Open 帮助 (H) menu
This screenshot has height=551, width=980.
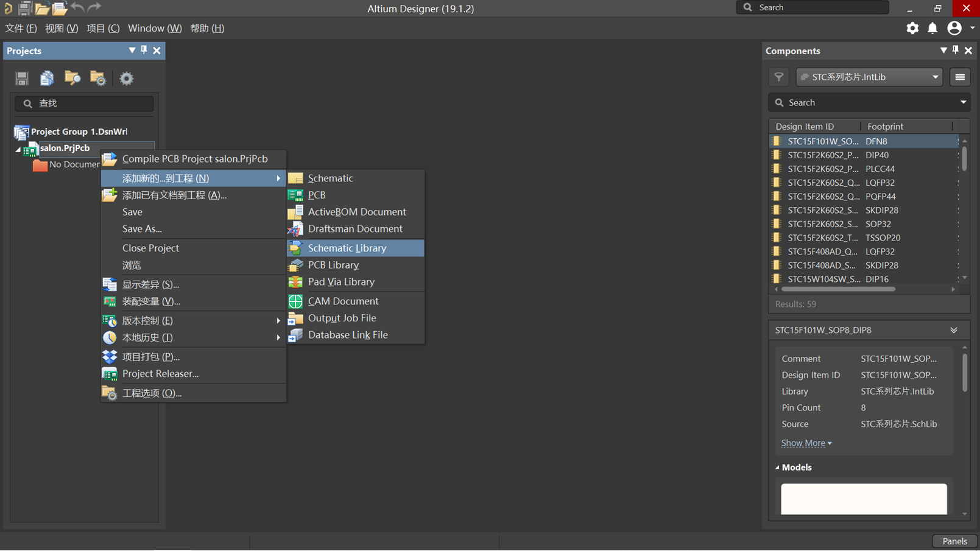tap(207, 28)
